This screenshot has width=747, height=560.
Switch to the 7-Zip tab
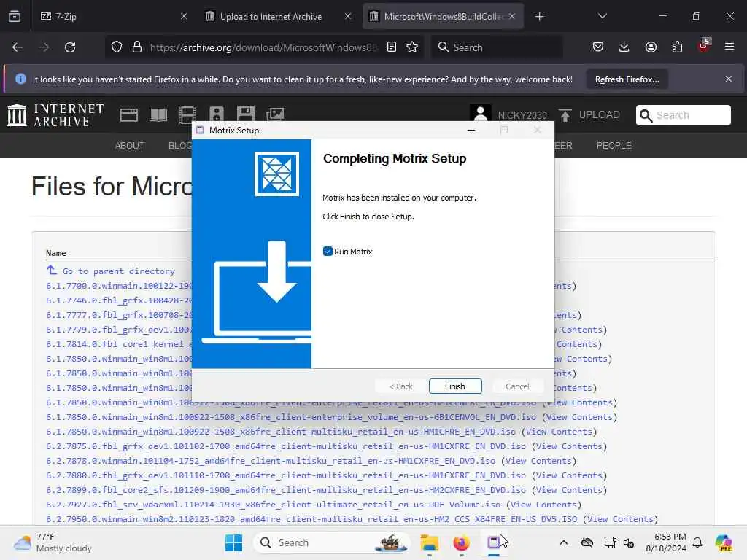[x=113, y=16]
